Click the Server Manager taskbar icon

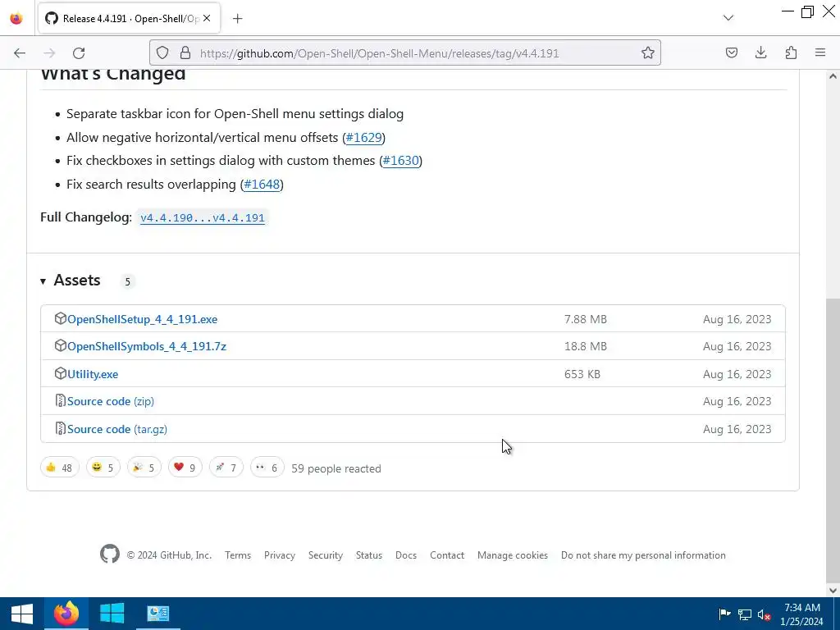tap(158, 614)
